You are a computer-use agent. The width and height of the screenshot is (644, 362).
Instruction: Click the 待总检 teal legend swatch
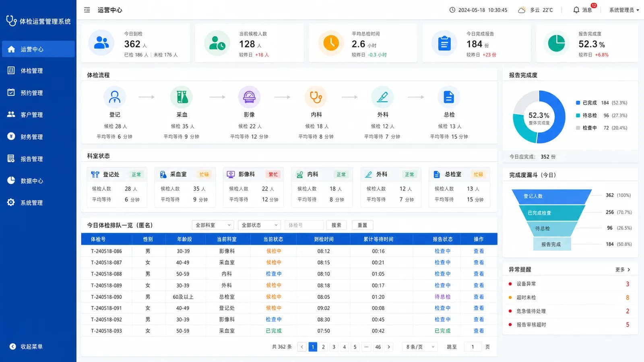click(x=578, y=115)
